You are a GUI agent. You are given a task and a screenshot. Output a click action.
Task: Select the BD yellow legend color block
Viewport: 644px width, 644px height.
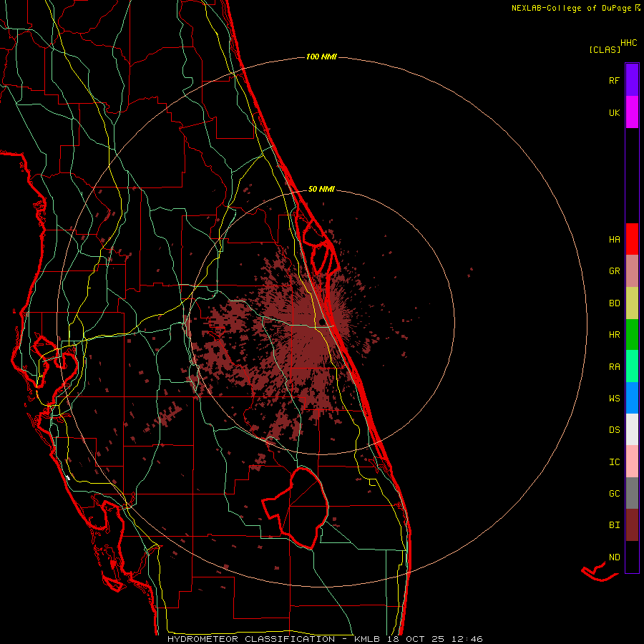pos(632,303)
